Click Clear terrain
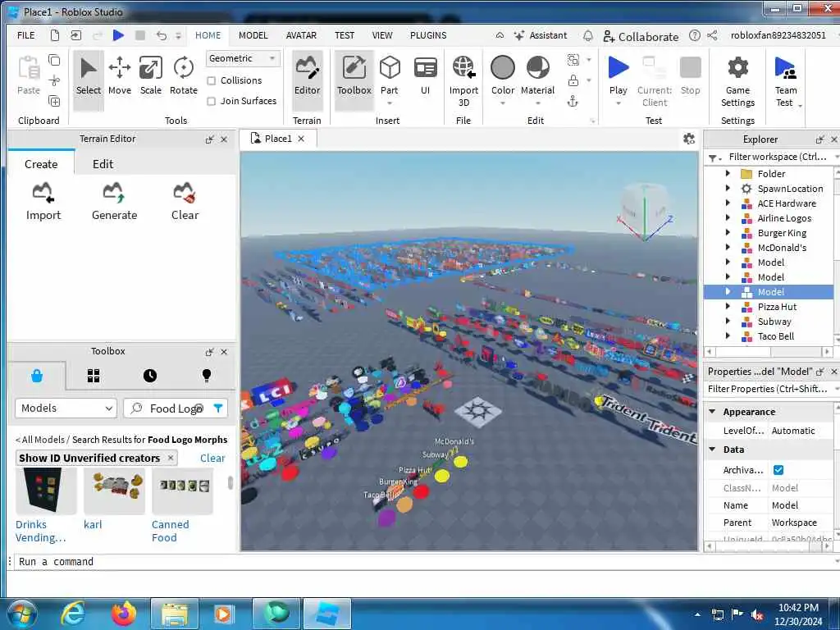The height and width of the screenshot is (630, 840). pyautogui.click(x=185, y=202)
